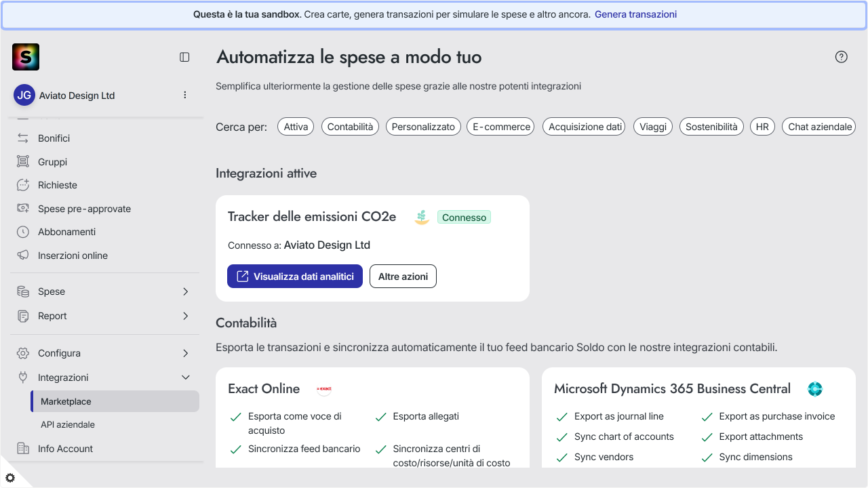Viewport: 868px width, 488px height.
Task: Click the Gruppi icon in sidebar
Action: tap(23, 162)
